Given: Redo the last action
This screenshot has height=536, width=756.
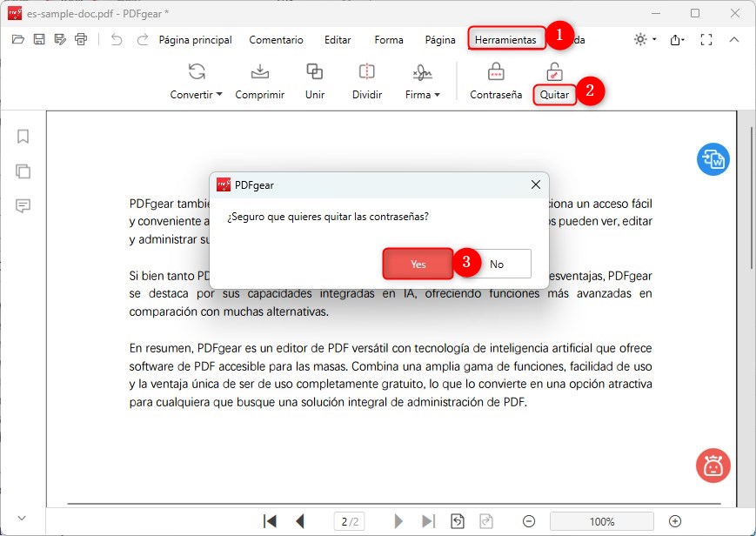Looking at the screenshot, I should tap(142, 39).
